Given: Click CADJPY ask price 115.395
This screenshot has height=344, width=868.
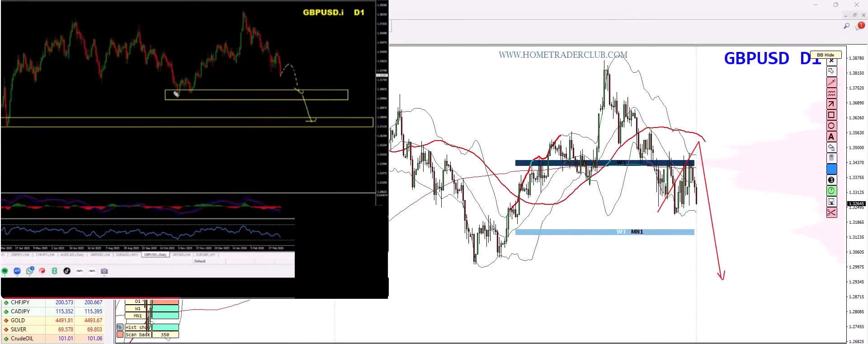Looking at the screenshot, I should 93,311.
